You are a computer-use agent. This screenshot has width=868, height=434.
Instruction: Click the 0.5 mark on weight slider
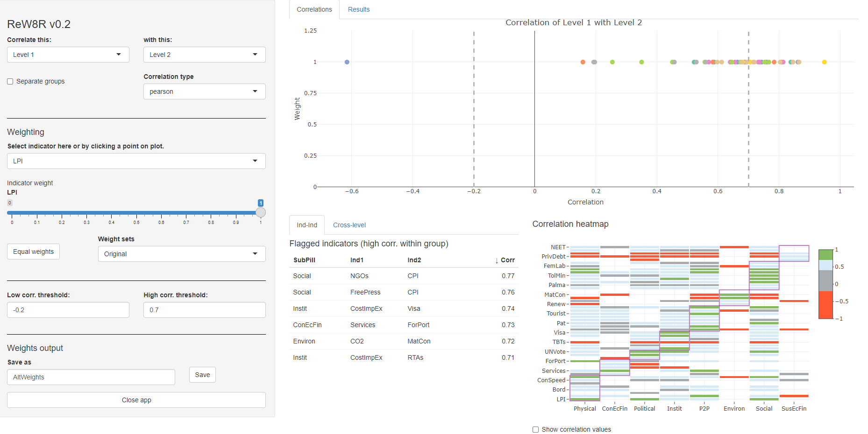click(136, 213)
